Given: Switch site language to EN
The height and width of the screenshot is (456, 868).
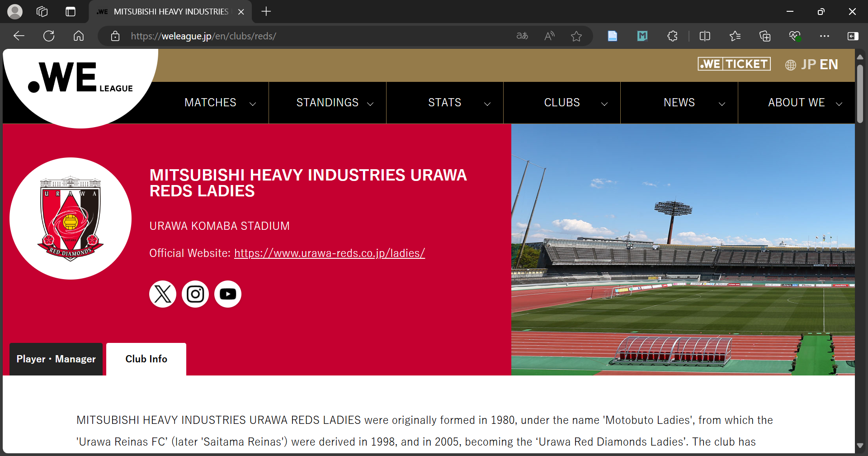Looking at the screenshot, I should (829, 64).
